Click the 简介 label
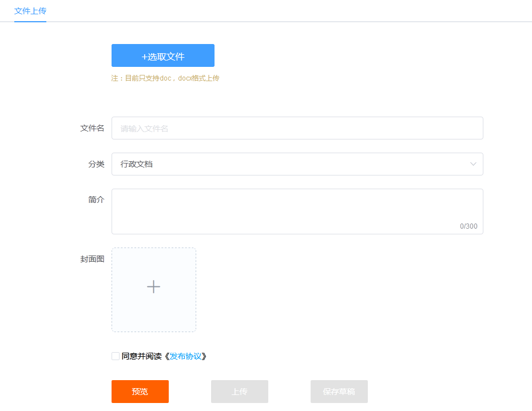The width and height of the screenshot is (532, 411). pyautogui.click(x=96, y=199)
